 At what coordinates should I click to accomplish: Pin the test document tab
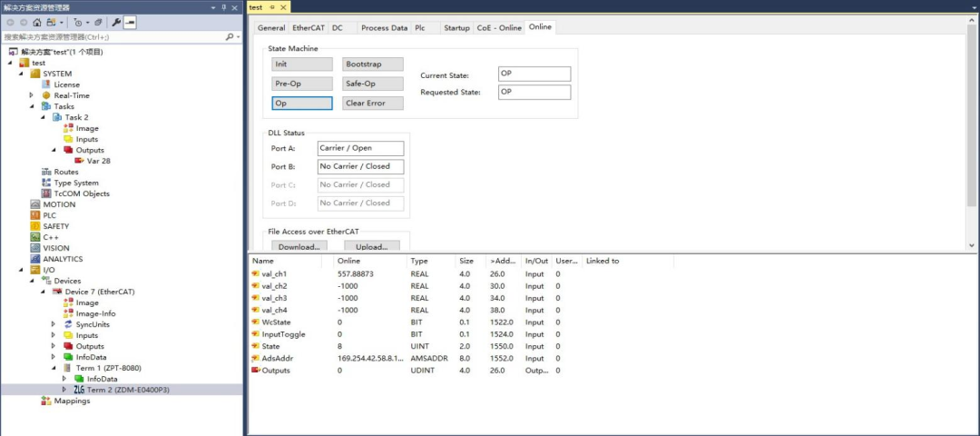coord(272,7)
